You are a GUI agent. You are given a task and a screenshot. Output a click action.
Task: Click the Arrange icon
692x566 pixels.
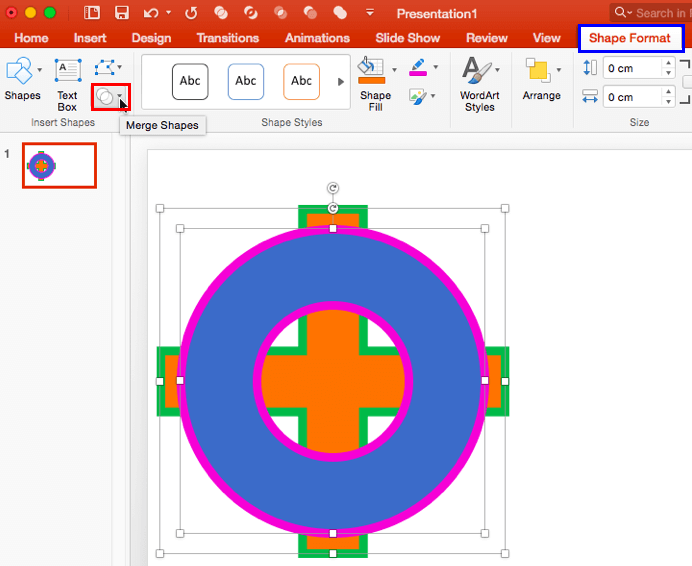pos(538,71)
